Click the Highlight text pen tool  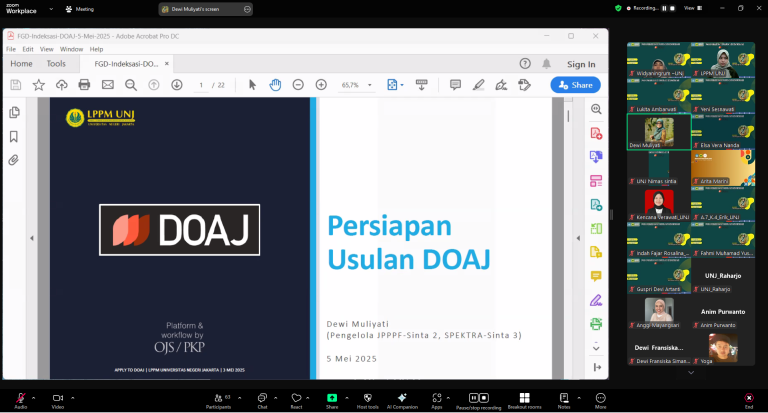(478, 85)
